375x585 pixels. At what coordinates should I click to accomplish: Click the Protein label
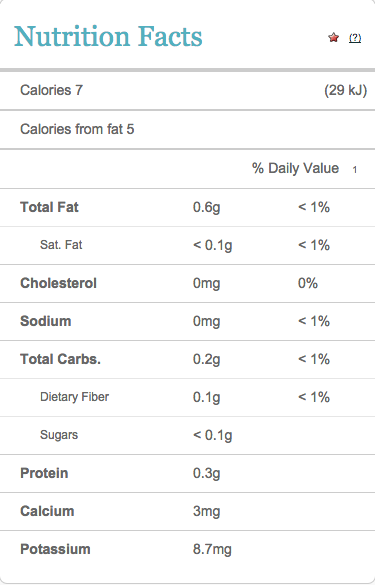44,473
